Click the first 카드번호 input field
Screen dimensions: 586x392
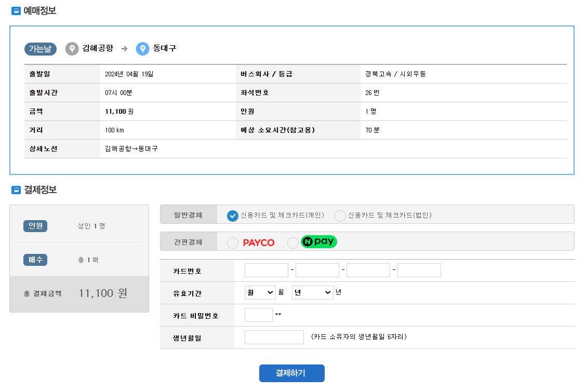266,270
